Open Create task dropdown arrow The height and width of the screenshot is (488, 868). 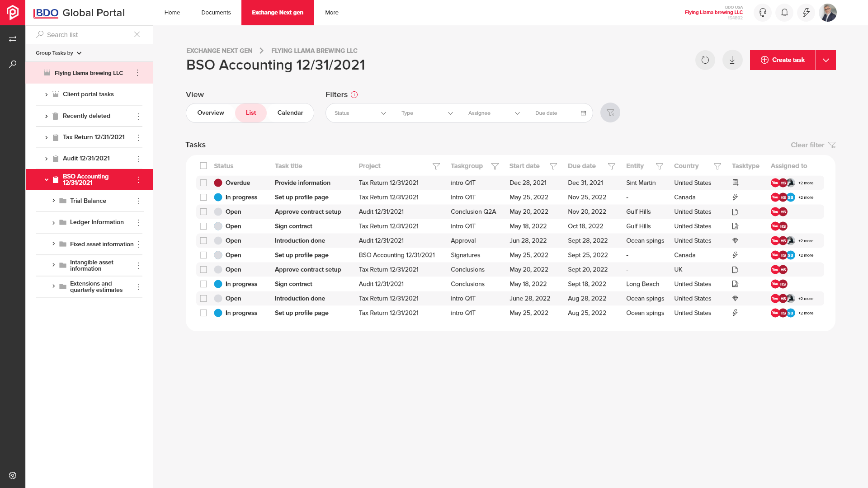pyautogui.click(x=826, y=60)
